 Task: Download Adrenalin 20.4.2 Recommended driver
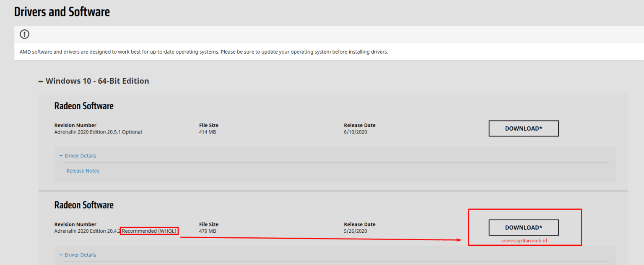point(524,228)
